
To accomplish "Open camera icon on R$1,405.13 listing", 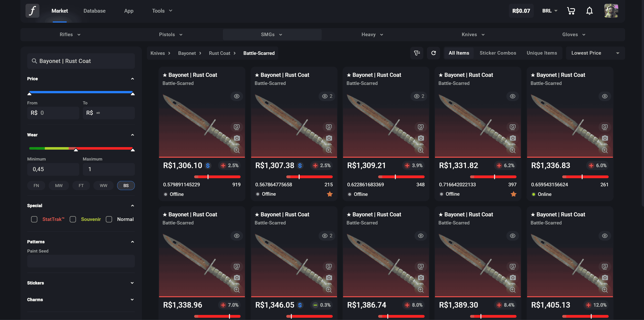I will point(605,278).
